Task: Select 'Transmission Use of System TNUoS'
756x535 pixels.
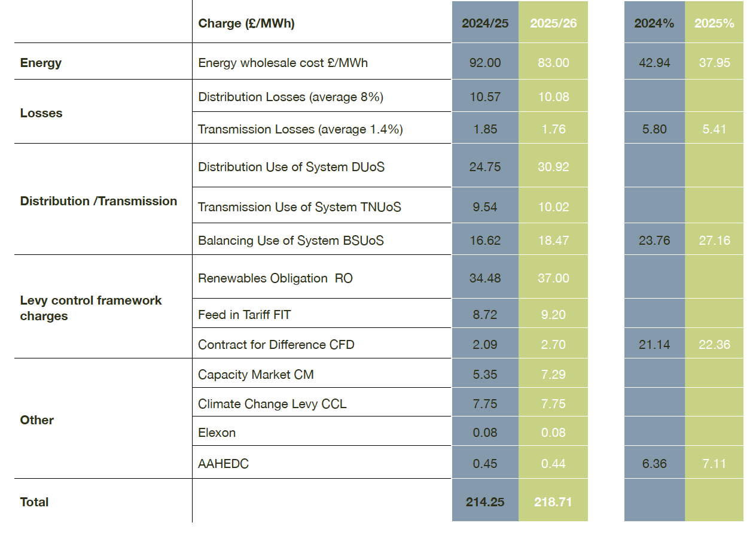Action: (x=300, y=207)
